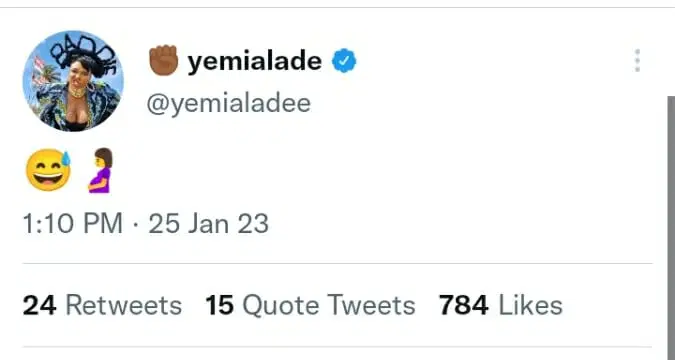View the 15 Quote Tweets list

pyautogui.click(x=310, y=305)
